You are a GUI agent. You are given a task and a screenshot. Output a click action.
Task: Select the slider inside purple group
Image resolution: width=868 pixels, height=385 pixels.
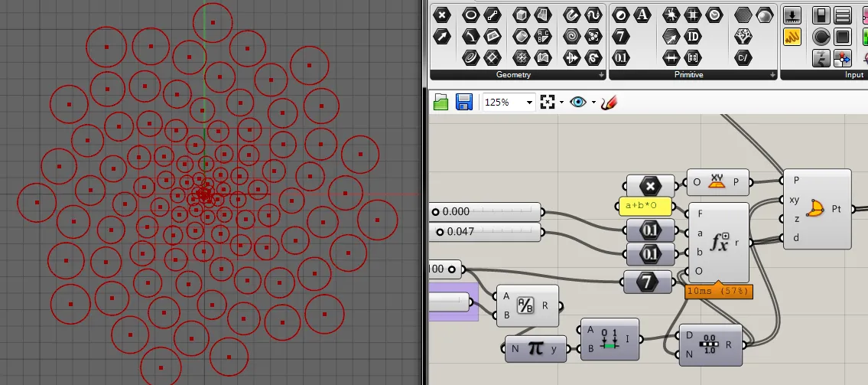pos(449,302)
